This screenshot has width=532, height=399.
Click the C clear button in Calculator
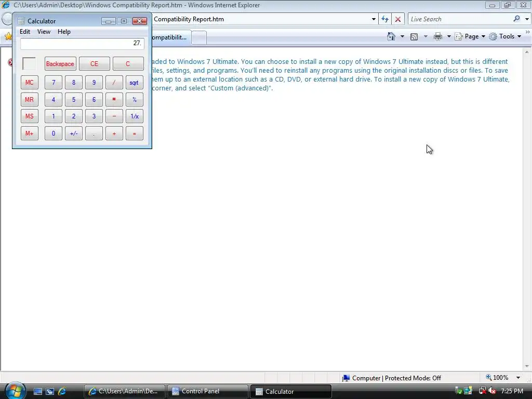point(128,64)
